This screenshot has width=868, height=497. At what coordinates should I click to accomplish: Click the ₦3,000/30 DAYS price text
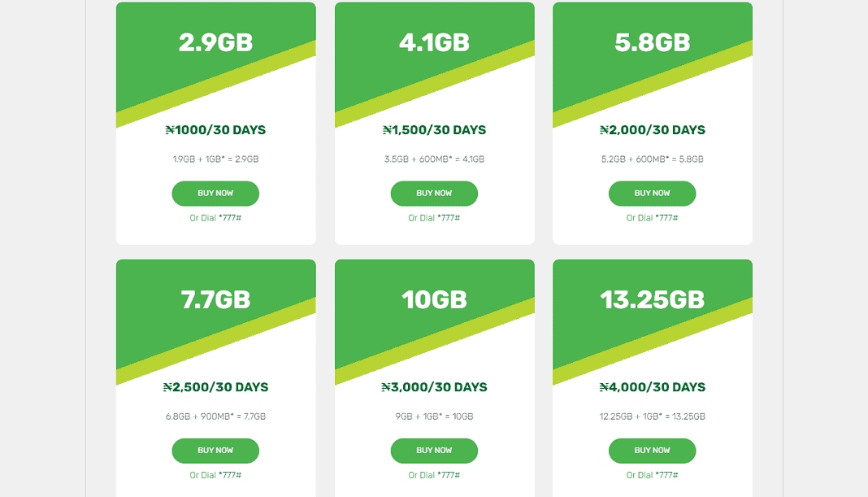[x=433, y=387]
